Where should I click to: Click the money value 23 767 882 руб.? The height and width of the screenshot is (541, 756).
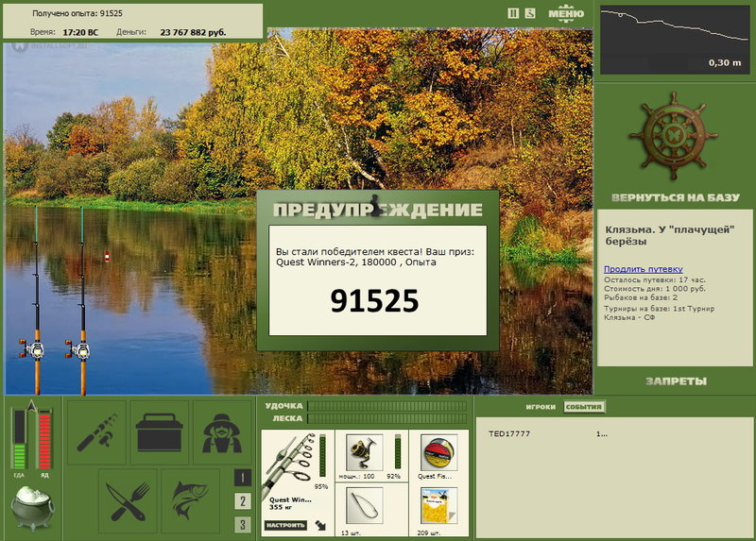[x=193, y=32]
